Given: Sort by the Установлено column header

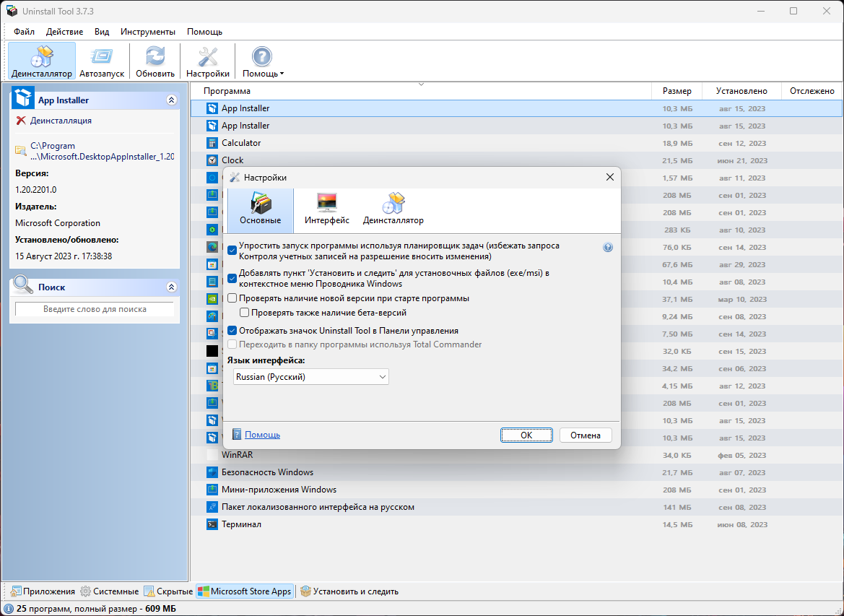Looking at the screenshot, I should pyautogui.click(x=741, y=91).
